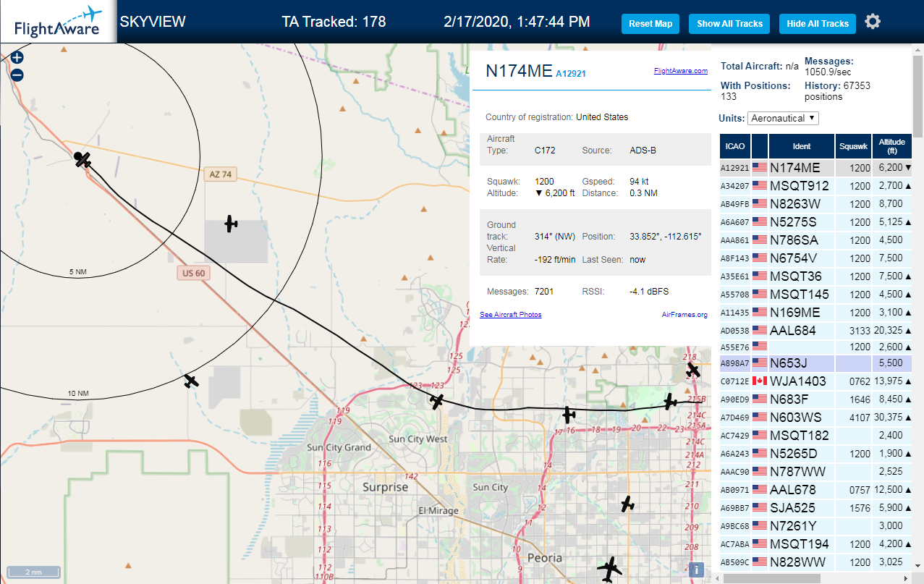Select the MSQT145 row

(815, 295)
